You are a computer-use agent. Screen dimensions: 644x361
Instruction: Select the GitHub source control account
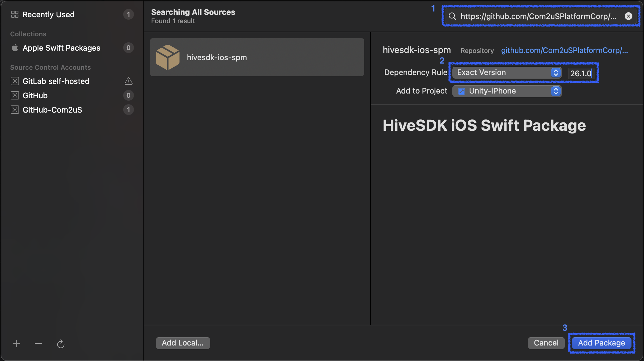coord(35,95)
